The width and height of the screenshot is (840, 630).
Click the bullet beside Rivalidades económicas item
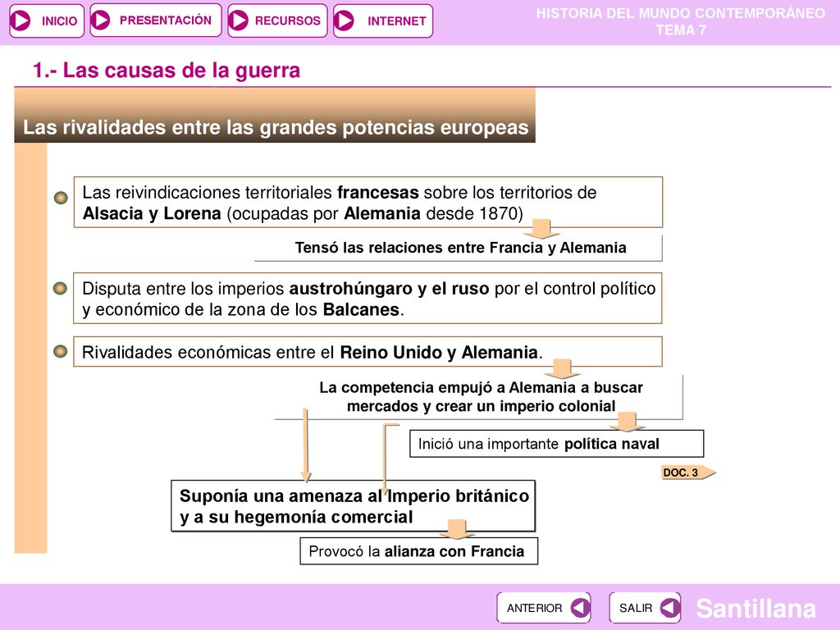click(x=61, y=351)
